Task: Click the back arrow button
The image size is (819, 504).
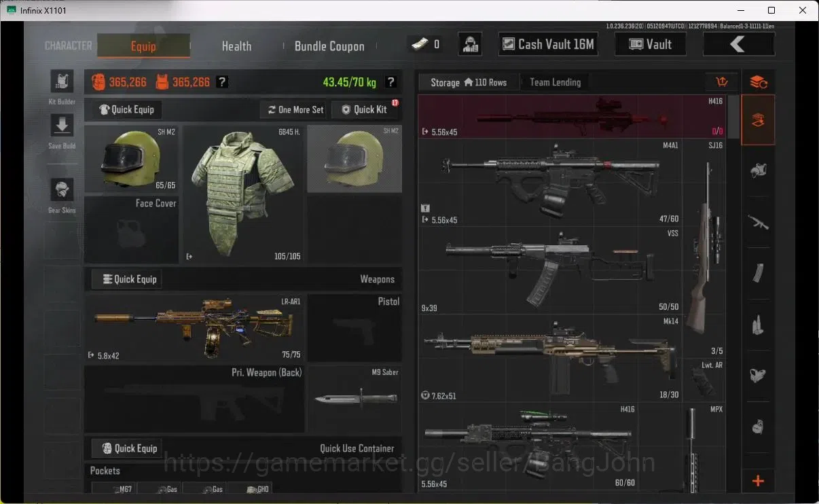Action: 739,44
